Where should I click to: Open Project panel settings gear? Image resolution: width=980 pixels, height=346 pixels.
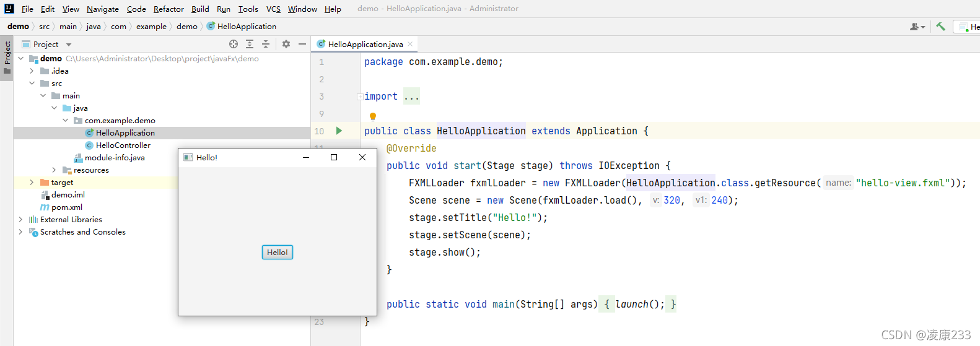coord(286,44)
